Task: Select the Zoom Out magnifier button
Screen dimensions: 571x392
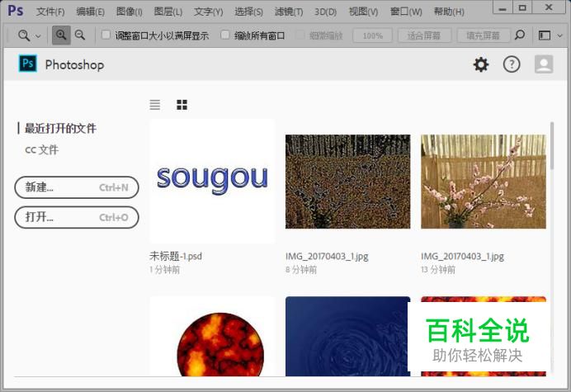Action: pyautogui.click(x=80, y=35)
